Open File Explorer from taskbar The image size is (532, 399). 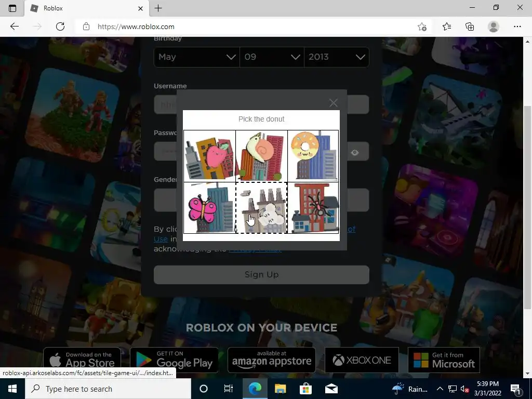tap(280, 389)
